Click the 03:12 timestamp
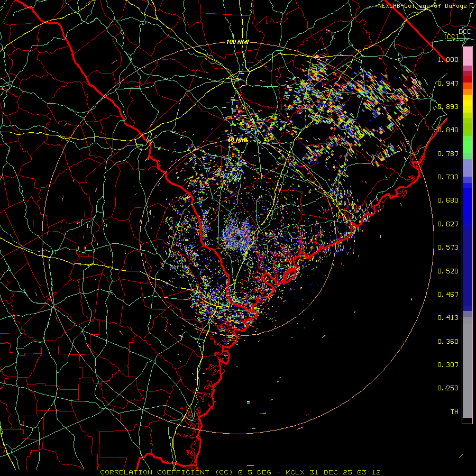Viewport: 476px width, 476px height. point(369,472)
